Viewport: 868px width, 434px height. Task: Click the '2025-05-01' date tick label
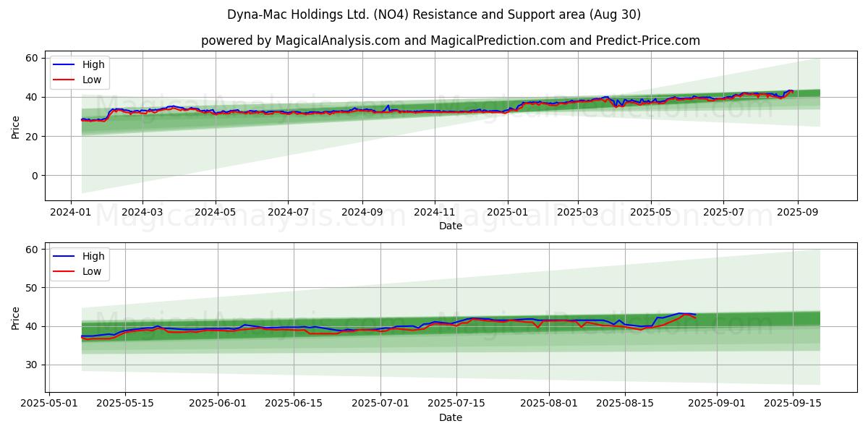click(49, 404)
